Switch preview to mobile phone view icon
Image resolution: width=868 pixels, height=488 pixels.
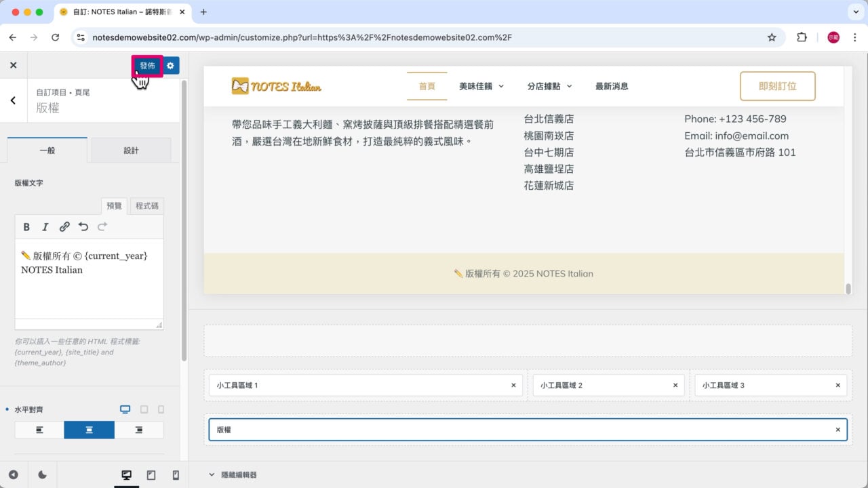(175, 474)
